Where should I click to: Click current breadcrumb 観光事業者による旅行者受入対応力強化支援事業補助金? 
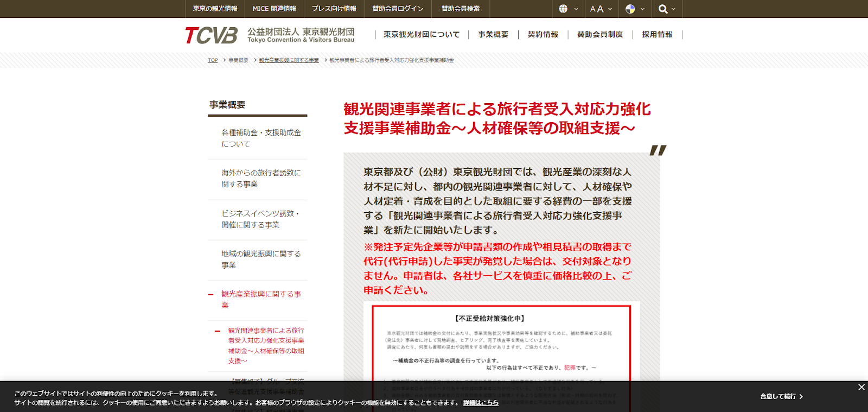(392, 60)
